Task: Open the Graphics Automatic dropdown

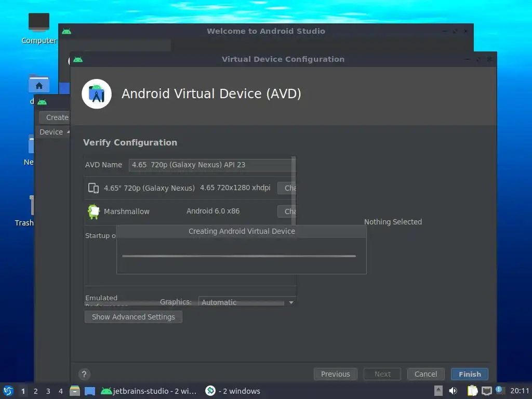Action: [246, 302]
